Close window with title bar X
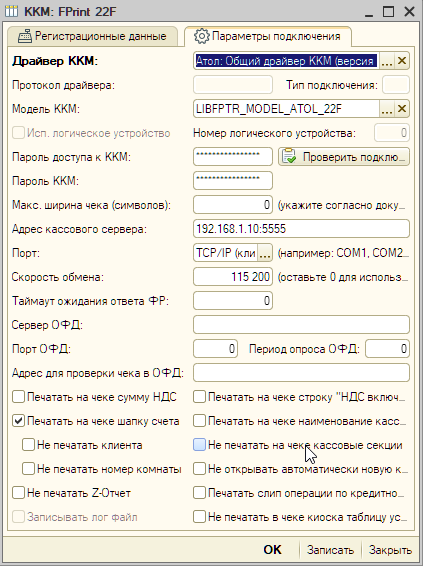The image size is (423, 566). click(409, 12)
